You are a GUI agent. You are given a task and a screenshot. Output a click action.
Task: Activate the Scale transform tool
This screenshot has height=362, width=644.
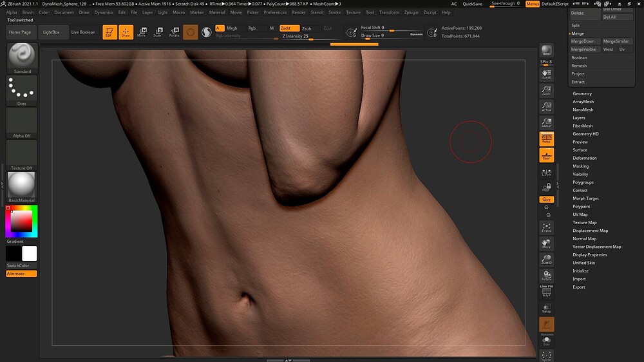158,32
